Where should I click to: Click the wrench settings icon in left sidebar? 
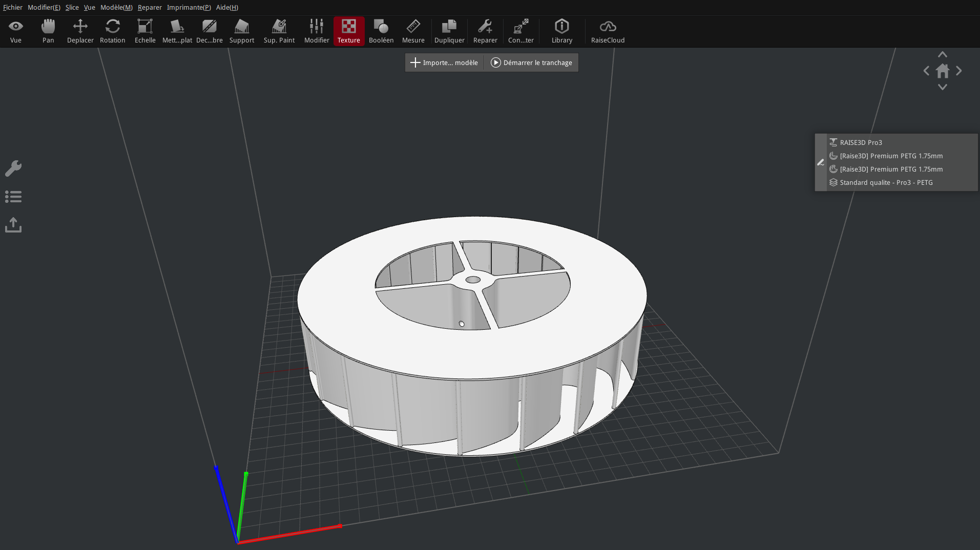[13, 168]
